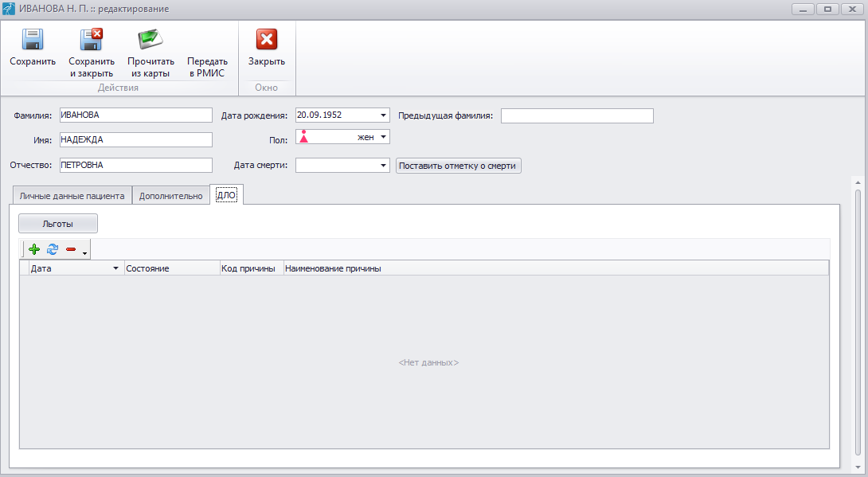The image size is (868, 477).
Task: Delete record using the red minus icon
Action: 71,250
